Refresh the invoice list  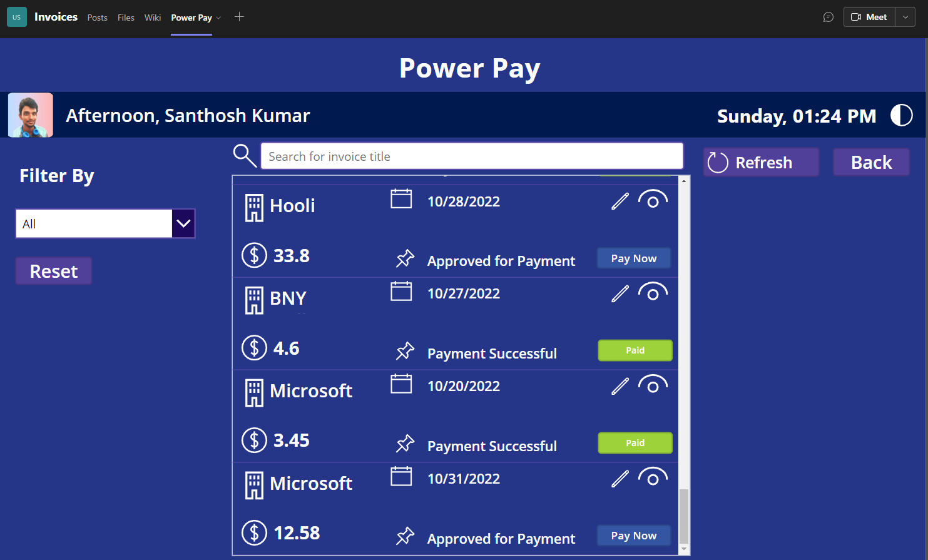761,163
